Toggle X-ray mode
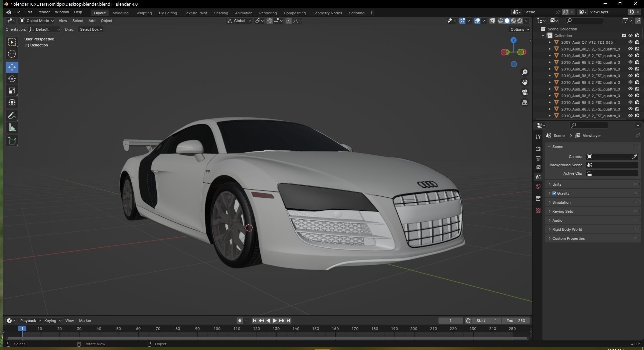The image size is (644, 350). pos(492,21)
